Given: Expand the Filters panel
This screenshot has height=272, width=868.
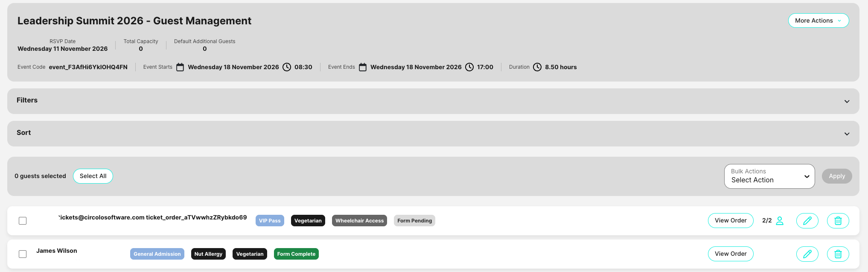Looking at the screenshot, I should [x=433, y=101].
